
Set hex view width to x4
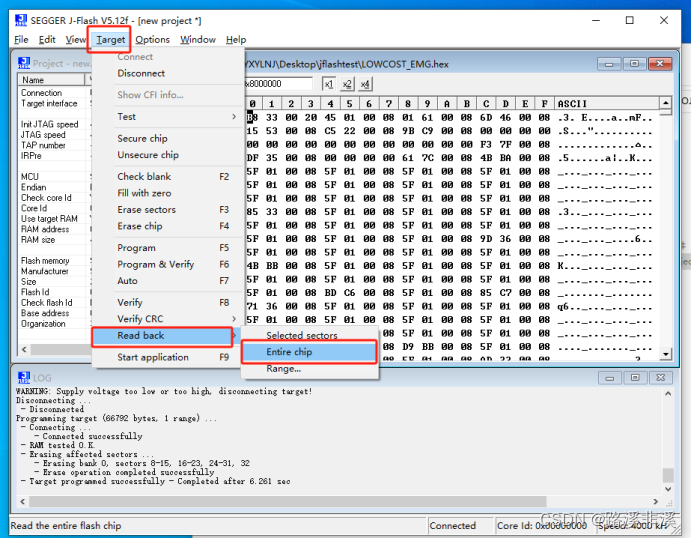pos(365,84)
